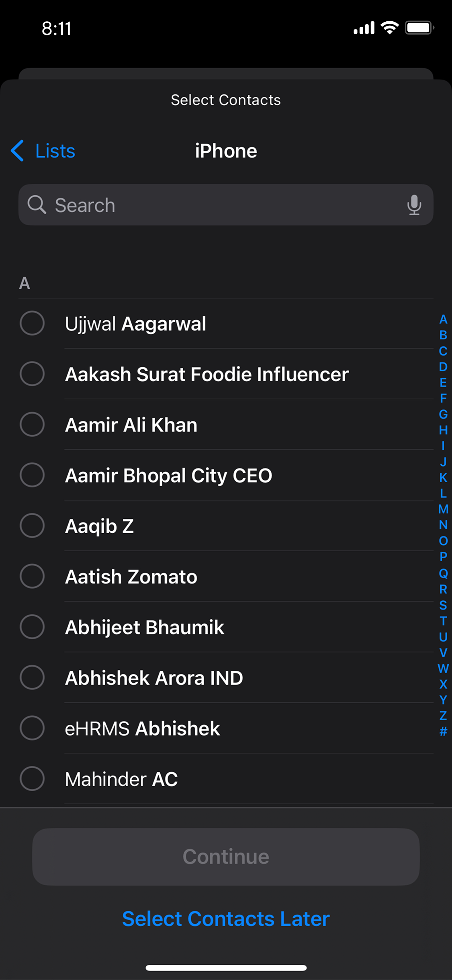Image resolution: width=452 pixels, height=980 pixels.
Task: Select the Ujjwal Aagarwal contact circle
Action: pos(32,323)
